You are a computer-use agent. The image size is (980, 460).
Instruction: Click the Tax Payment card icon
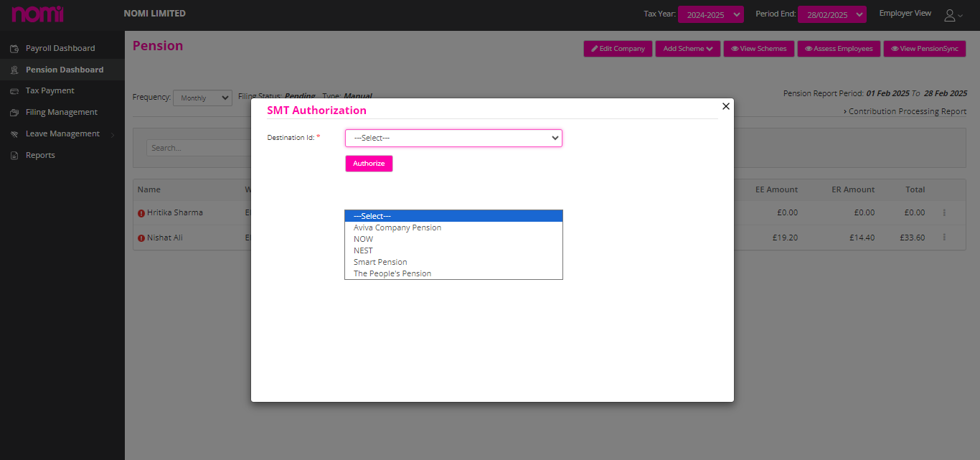tap(14, 91)
